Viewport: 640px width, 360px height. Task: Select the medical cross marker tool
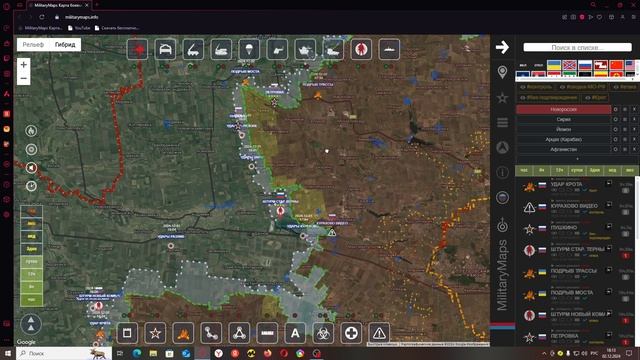click(x=351, y=333)
